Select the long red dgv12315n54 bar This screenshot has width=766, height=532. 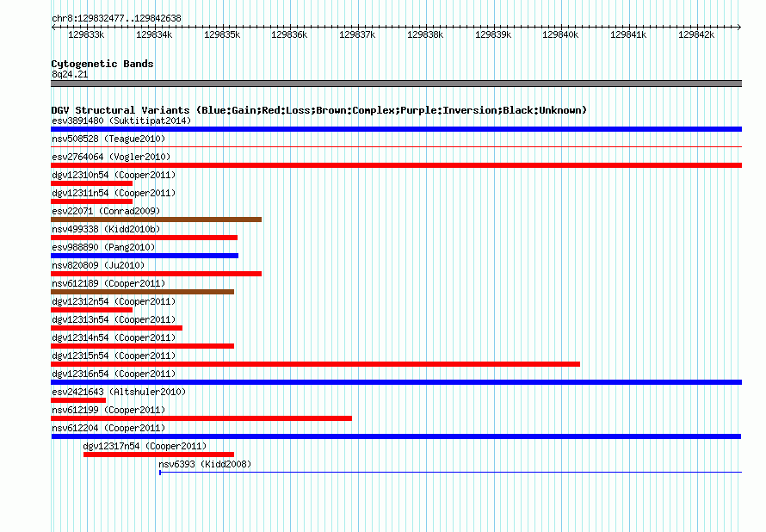pyautogui.click(x=315, y=364)
